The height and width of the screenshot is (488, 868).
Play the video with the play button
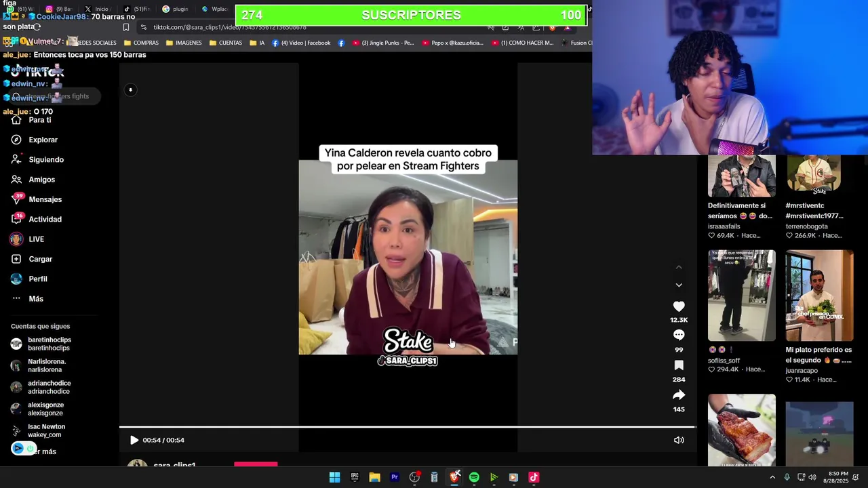point(134,440)
